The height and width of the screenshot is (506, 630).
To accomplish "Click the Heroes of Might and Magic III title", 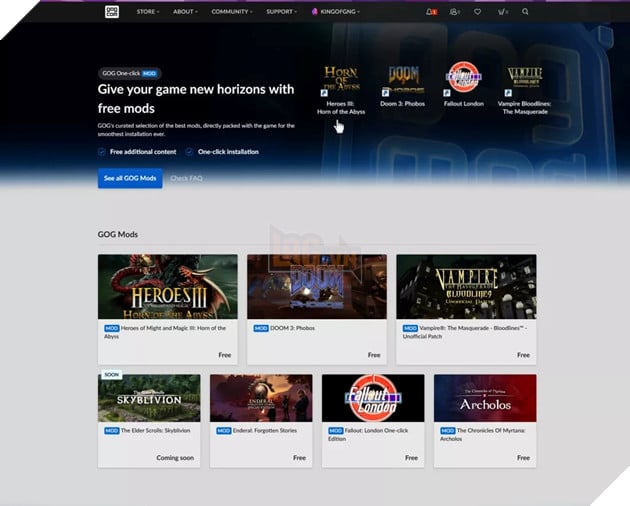I will [165, 332].
